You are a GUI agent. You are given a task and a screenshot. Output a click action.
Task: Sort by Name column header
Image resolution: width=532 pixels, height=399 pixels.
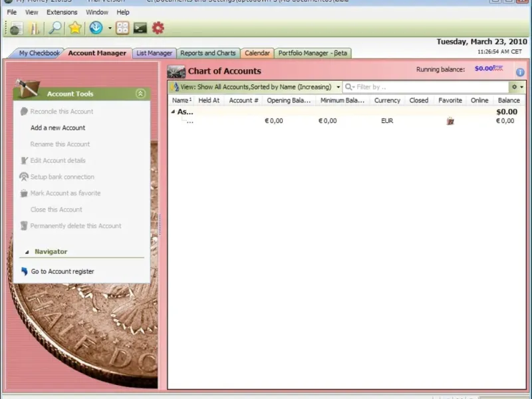click(x=181, y=100)
